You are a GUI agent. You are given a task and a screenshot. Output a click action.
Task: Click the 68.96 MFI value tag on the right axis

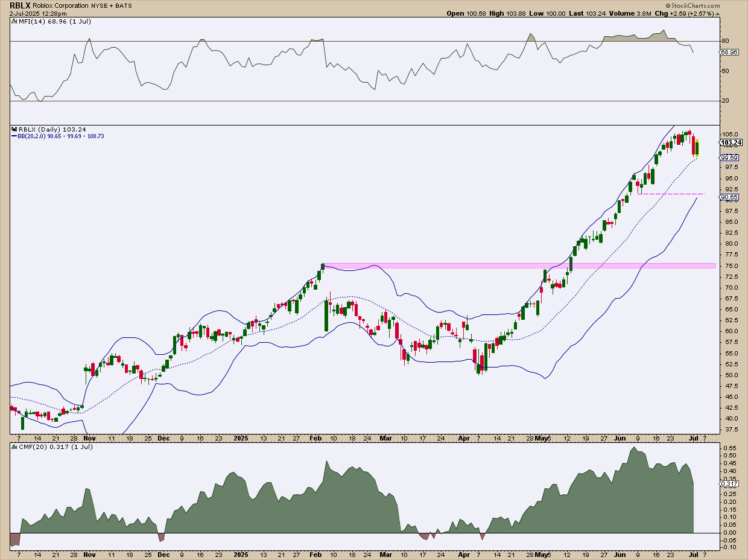(x=728, y=52)
